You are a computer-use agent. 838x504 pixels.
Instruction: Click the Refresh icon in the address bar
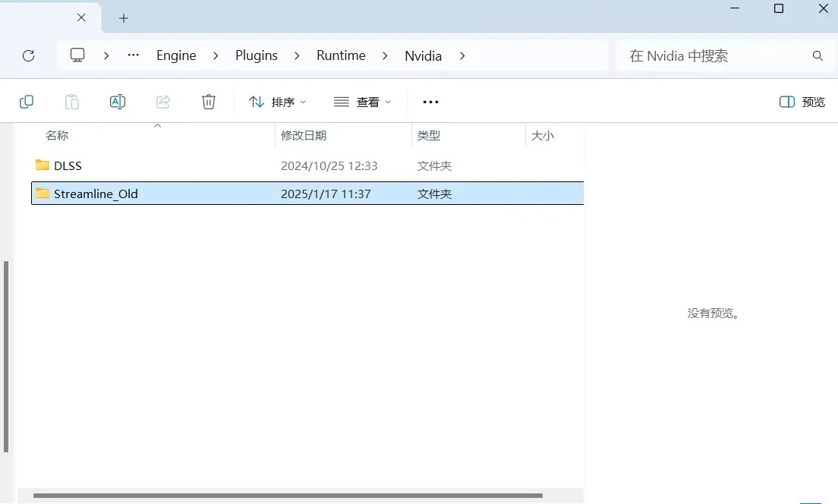click(28, 55)
